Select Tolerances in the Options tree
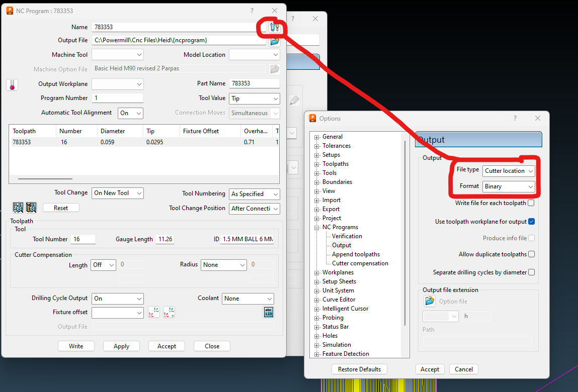 click(337, 145)
